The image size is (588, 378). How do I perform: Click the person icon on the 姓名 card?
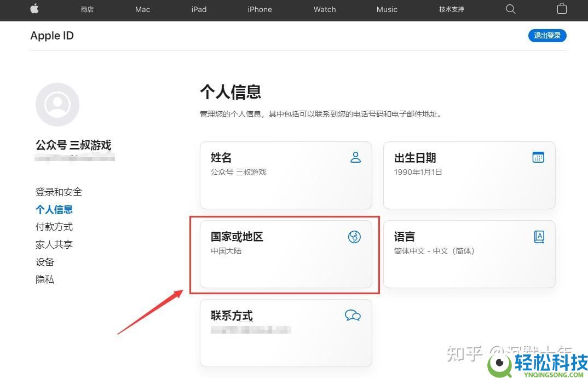click(356, 157)
